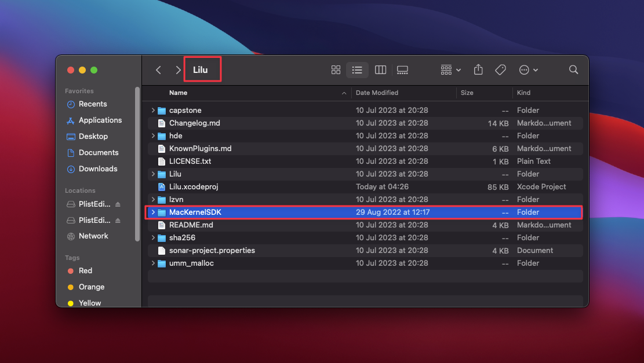
Task: Select the LICENSE.txt file icon
Action: point(161,161)
